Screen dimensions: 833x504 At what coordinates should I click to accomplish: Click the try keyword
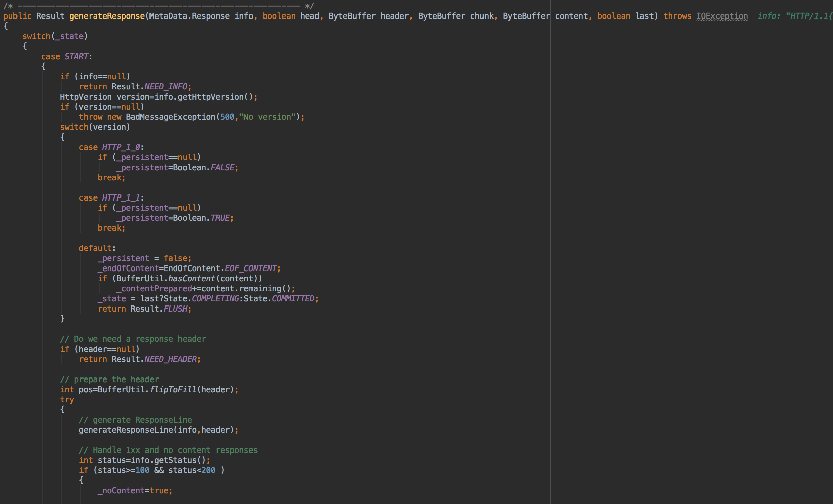click(x=67, y=400)
